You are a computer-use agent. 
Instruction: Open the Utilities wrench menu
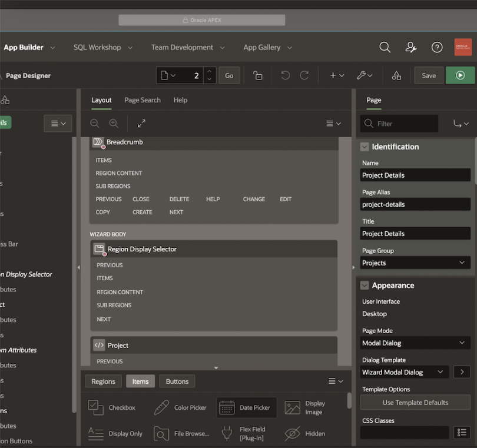(365, 75)
